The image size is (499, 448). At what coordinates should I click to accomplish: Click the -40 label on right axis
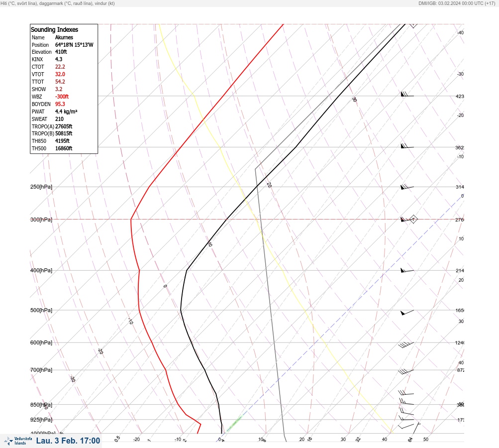[460, 33]
